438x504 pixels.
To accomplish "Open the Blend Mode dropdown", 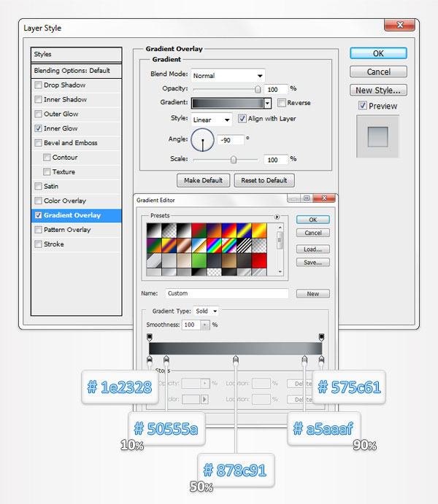I will point(228,76).
